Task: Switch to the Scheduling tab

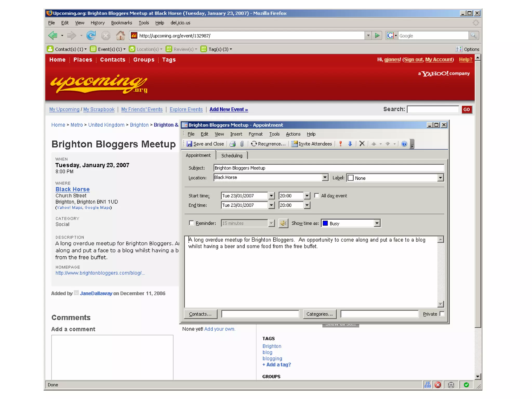Action: point(232,155)
